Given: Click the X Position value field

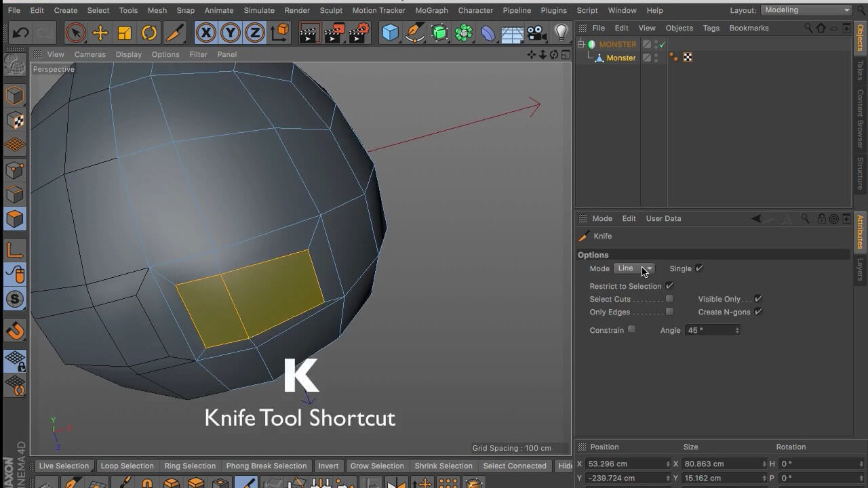Looking at the screenshot, I should pyautogui.click(x=627, y=464).
